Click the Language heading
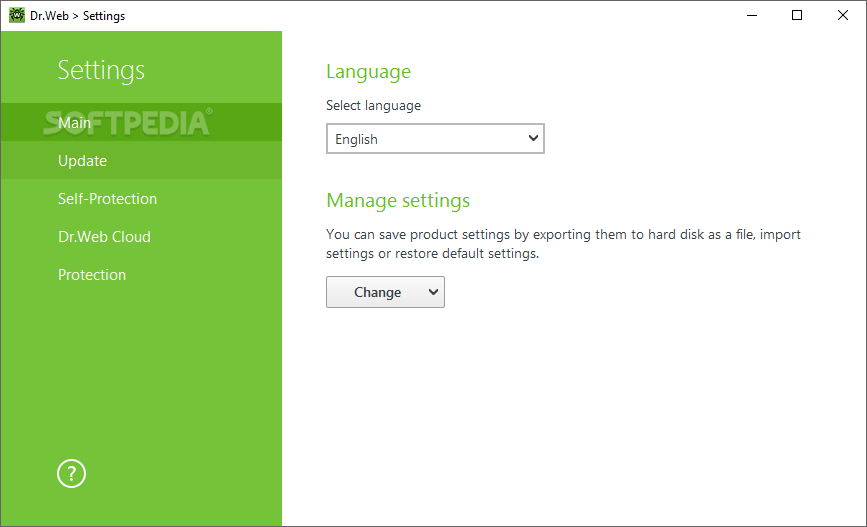The image size is (867, 527). [x=368, y=72]
